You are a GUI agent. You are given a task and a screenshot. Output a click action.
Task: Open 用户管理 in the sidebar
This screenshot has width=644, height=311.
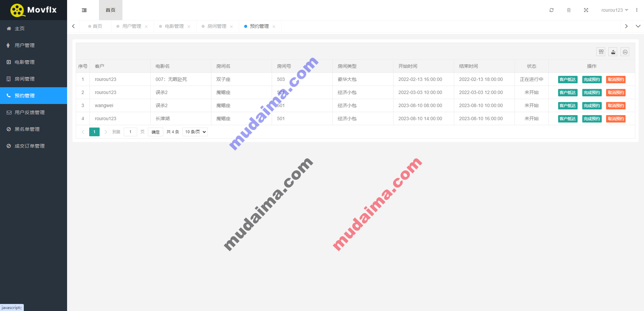(34, 45)
